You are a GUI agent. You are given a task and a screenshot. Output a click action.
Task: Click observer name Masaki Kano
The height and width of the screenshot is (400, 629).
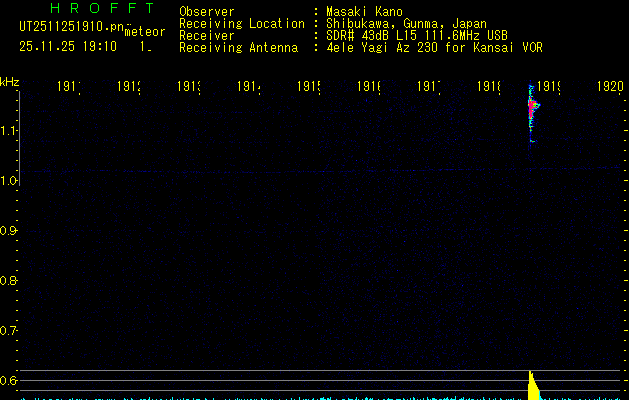coord(364,11)
